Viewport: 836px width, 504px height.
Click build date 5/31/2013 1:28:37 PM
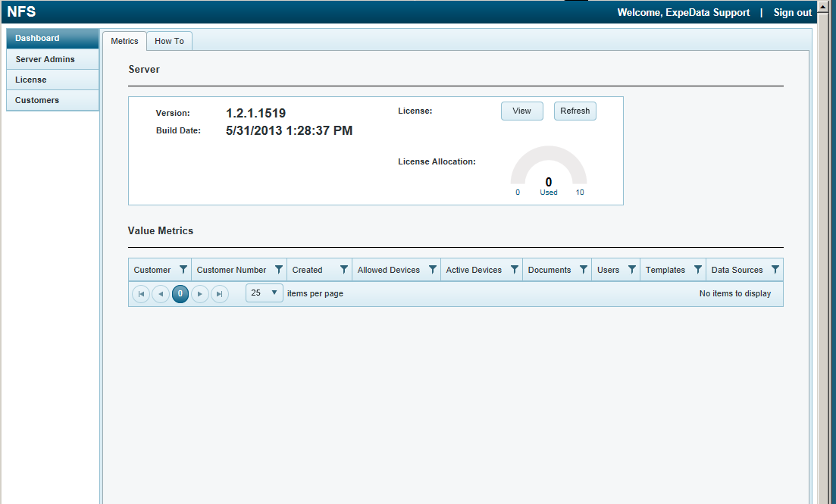289,130
